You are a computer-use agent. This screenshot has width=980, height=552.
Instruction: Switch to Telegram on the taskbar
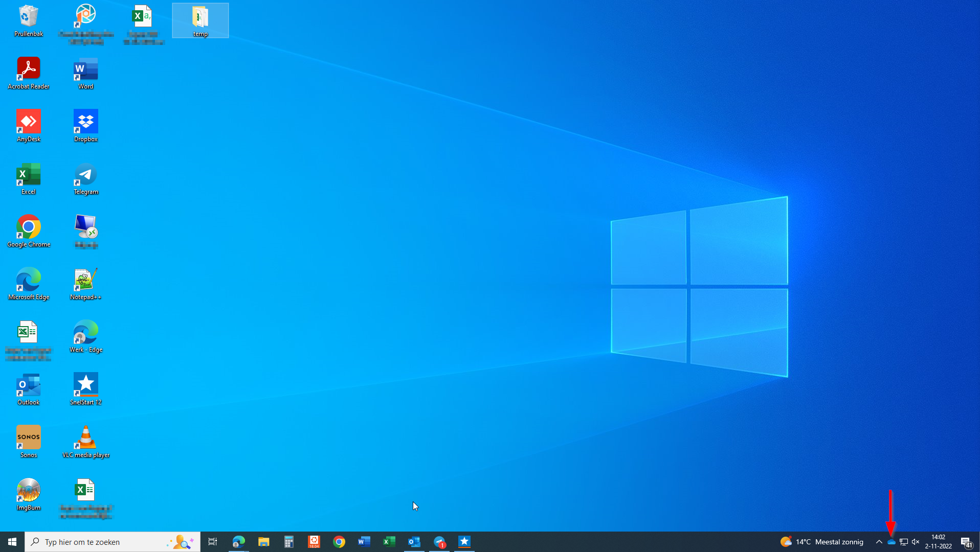[439, 542]
